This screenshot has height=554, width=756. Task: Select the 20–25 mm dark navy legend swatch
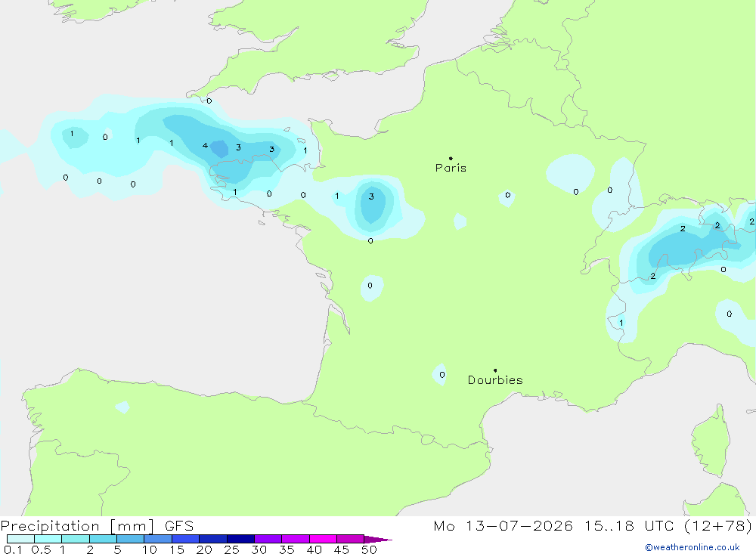212,539
